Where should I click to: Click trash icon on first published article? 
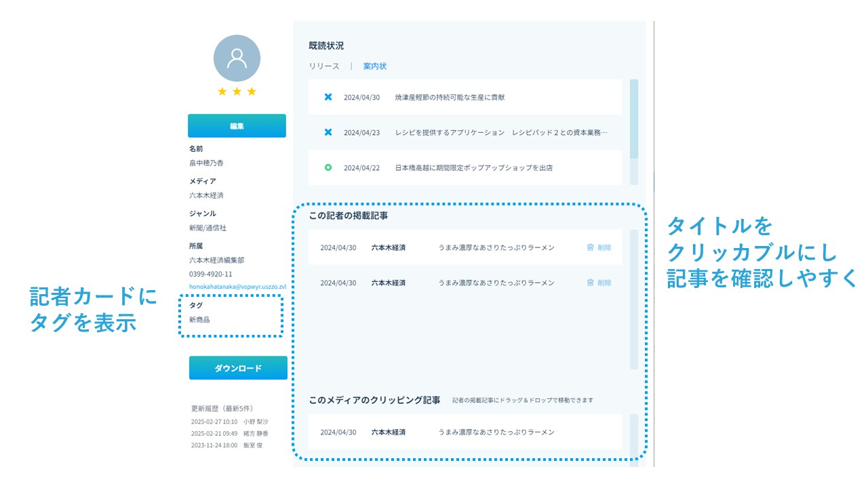pos(590,247)
